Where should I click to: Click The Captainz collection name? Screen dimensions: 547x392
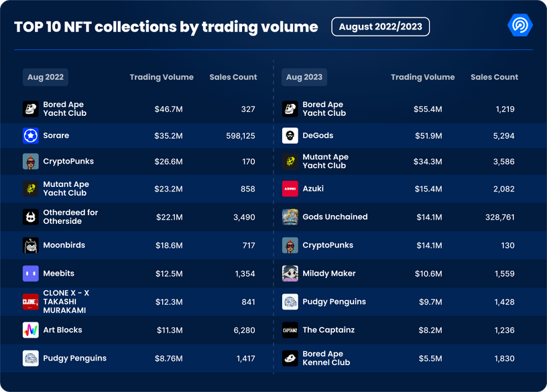click(x=328, y=330)
